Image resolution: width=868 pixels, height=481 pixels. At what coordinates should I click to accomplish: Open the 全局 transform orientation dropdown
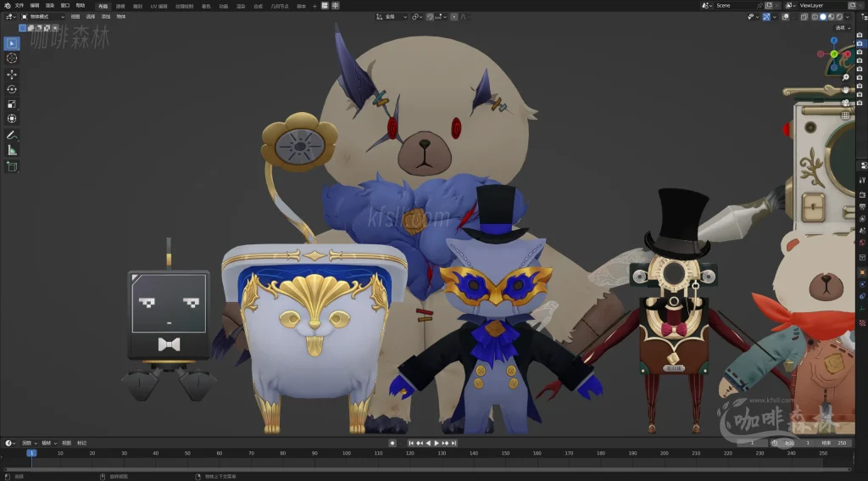(392, 17)
